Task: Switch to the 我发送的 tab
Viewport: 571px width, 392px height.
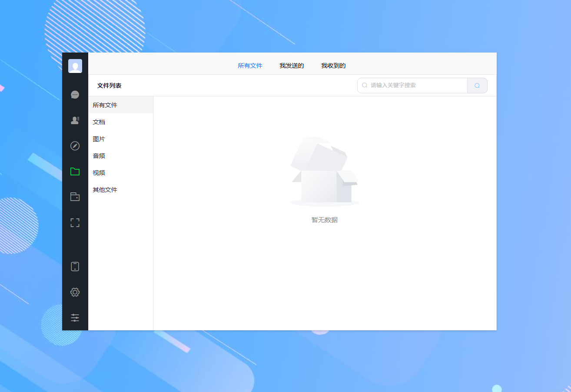Action: click(x=292, y=66)
